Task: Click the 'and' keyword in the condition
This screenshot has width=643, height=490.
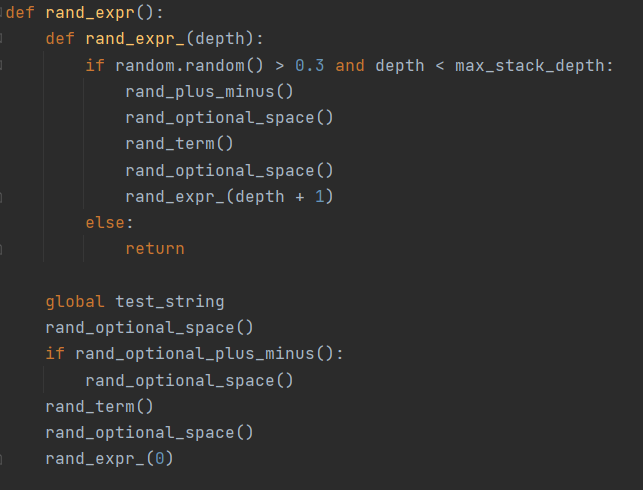Action: [x=350, y=65]
